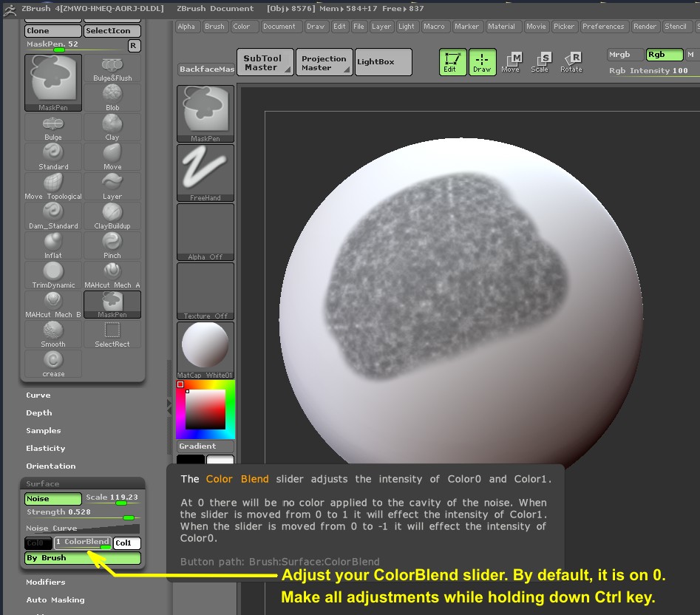Collapse the Surface section header
The width and height of the screenshot is (700, 615).
pos(83,483)
